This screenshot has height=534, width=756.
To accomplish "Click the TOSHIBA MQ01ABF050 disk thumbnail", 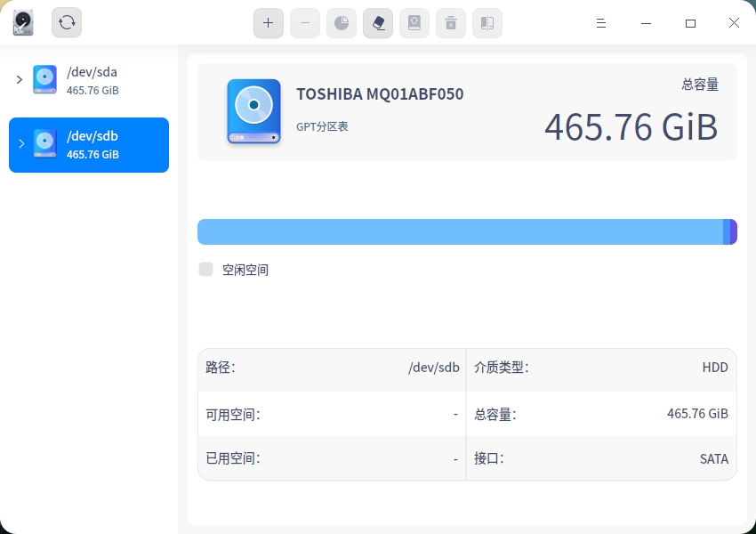I will pyautogui.click(x=253, y=112).
